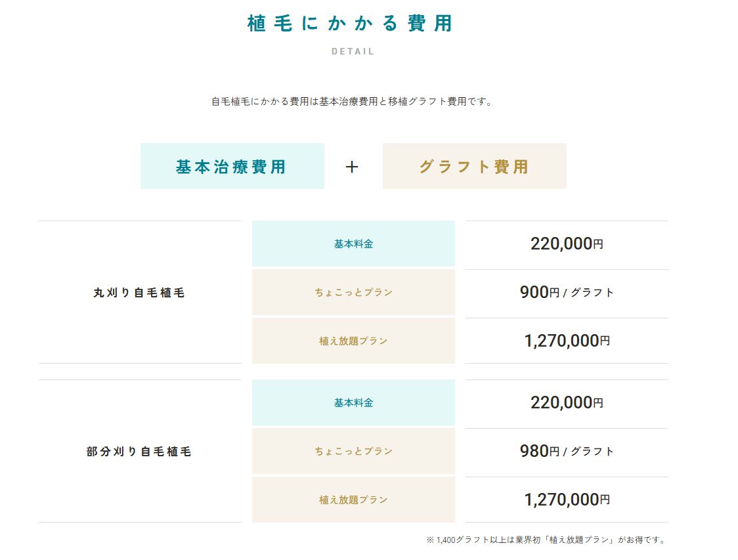738x560 pixels.
Task: Click the グラフト費用 beige box
Action: tap(474, 166)
